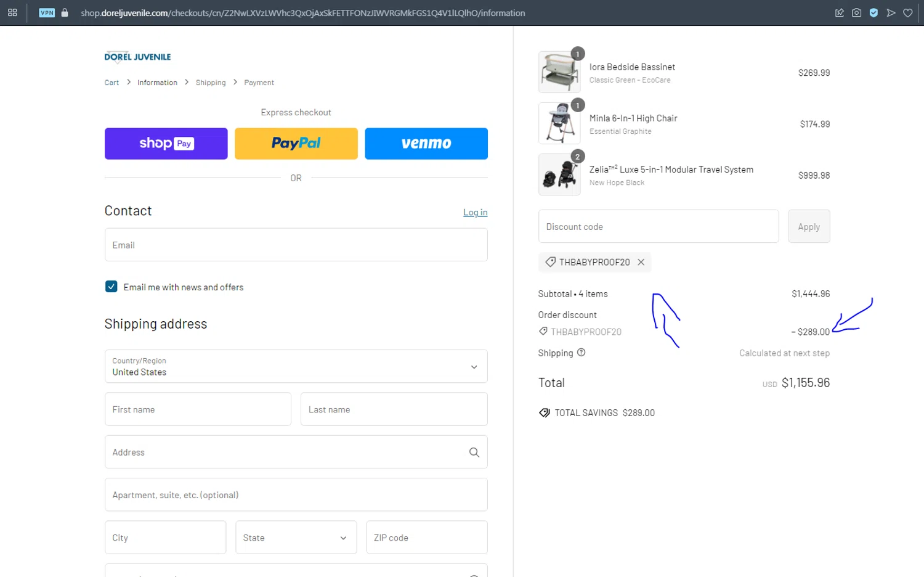Pay with Venmo express button

426,144
